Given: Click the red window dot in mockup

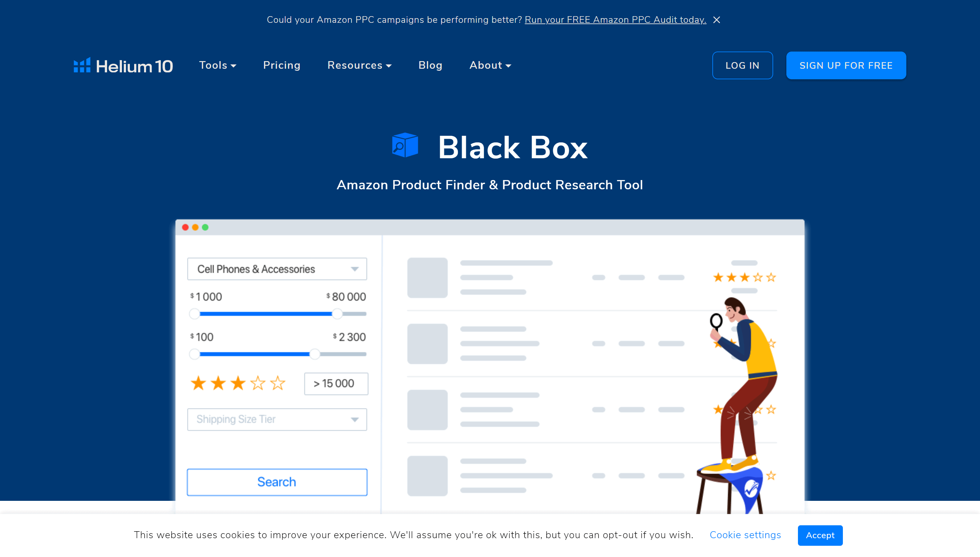Looking at the screenshot, I should click(185, 227).
